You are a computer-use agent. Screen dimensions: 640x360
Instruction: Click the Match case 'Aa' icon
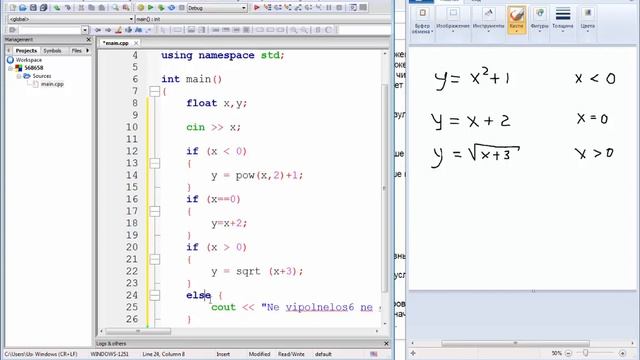pos(138,30)
